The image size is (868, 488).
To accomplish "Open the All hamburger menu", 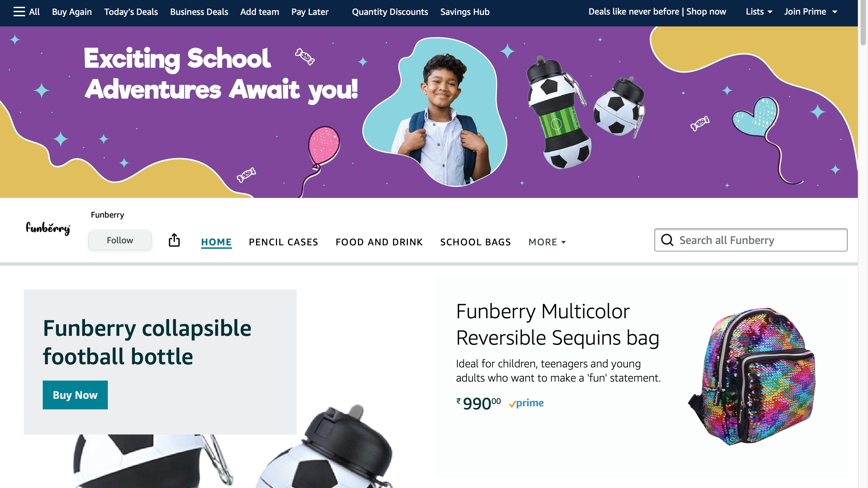I will (26, 12).
